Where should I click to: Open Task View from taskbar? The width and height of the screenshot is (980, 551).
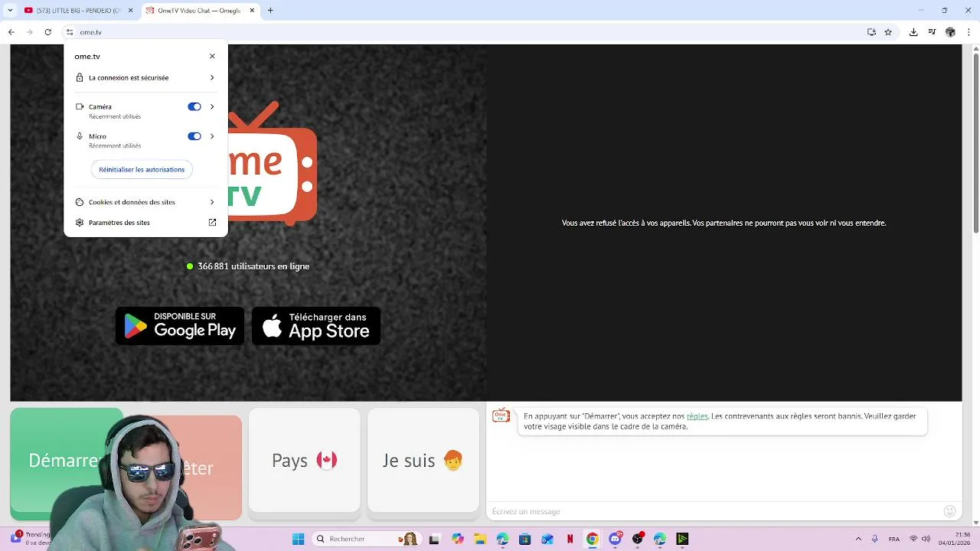[x=435, y=539]
